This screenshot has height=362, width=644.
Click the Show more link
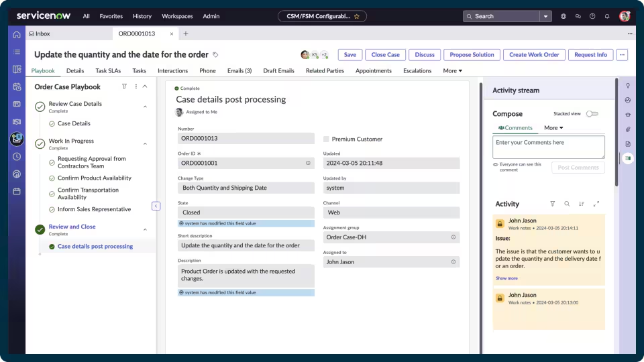coord(506,278)
